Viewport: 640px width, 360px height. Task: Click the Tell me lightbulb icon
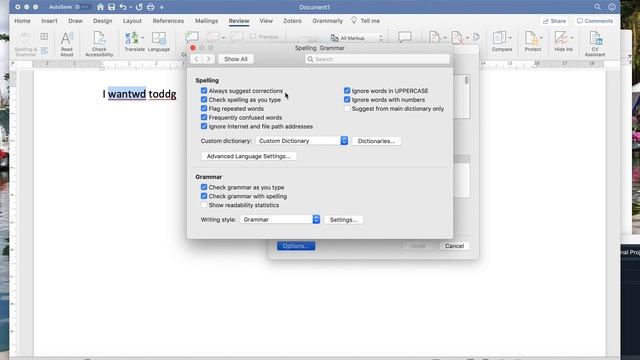point(353,20)
